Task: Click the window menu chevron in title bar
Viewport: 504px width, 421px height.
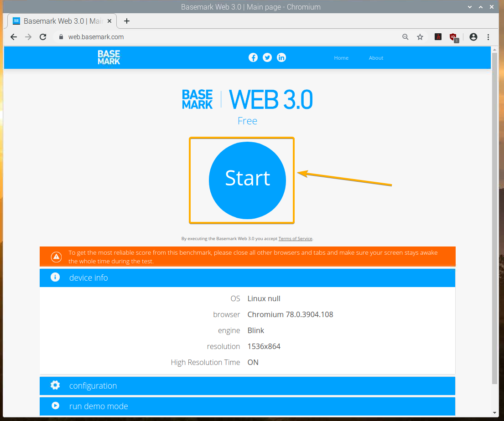Action: (470, 7)
